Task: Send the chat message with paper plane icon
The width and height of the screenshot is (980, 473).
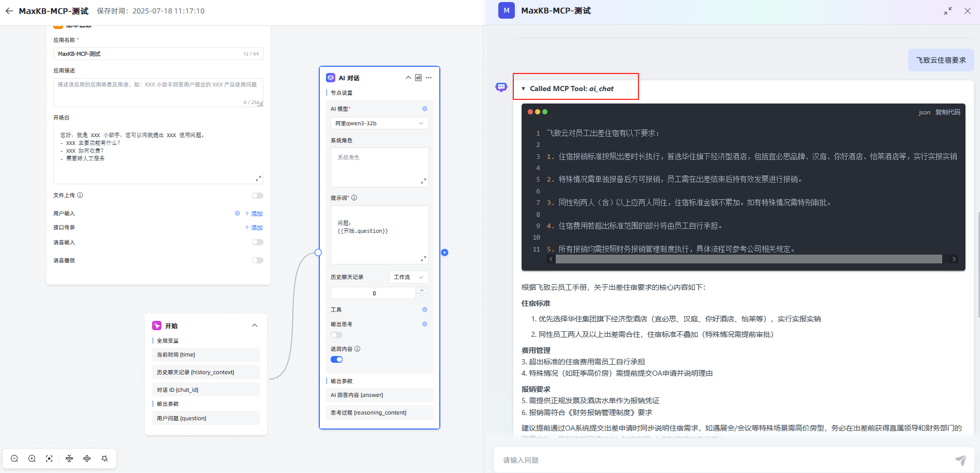Action: click(961, 460)
